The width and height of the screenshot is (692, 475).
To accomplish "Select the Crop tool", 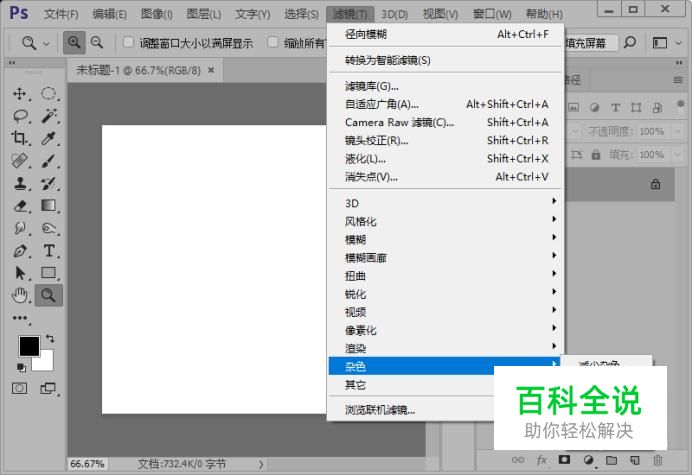I will 19,138.
